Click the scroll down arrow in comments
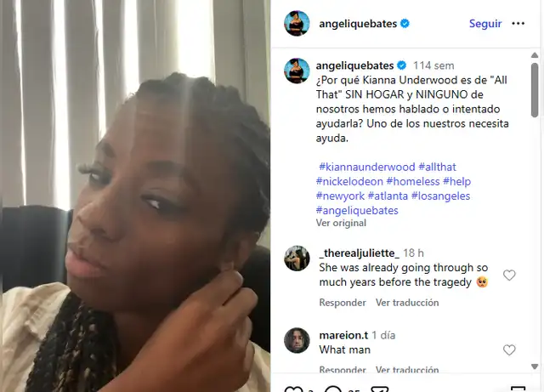544x392 pixels. pyautogui.click(x=535, y=366)
